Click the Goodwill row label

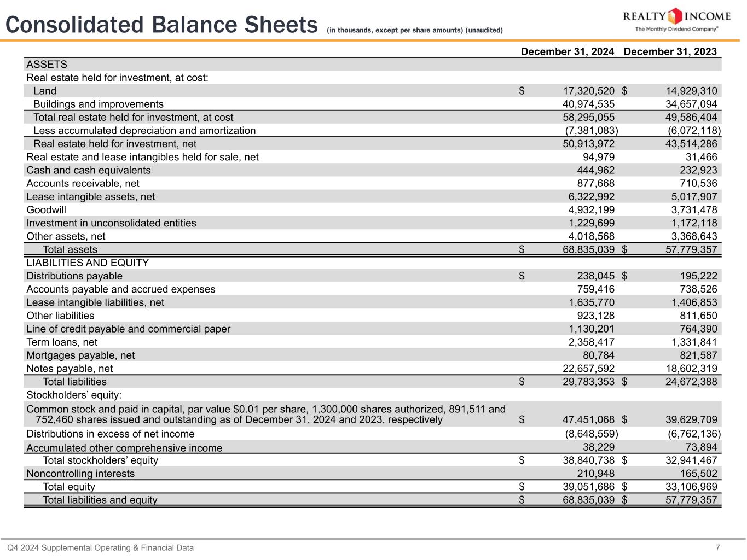click(47, 210)
